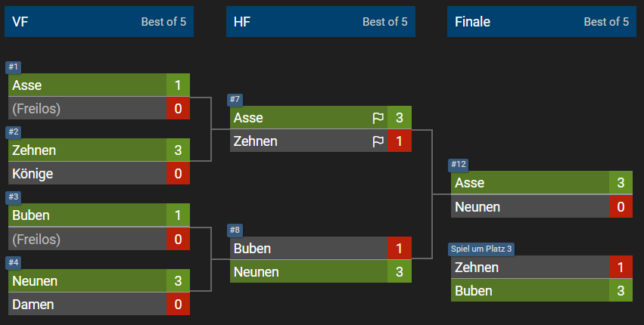Click team Asse in the final match
Image resolution: width=644 pixels, height=325 pixels.
coord(530,183)
